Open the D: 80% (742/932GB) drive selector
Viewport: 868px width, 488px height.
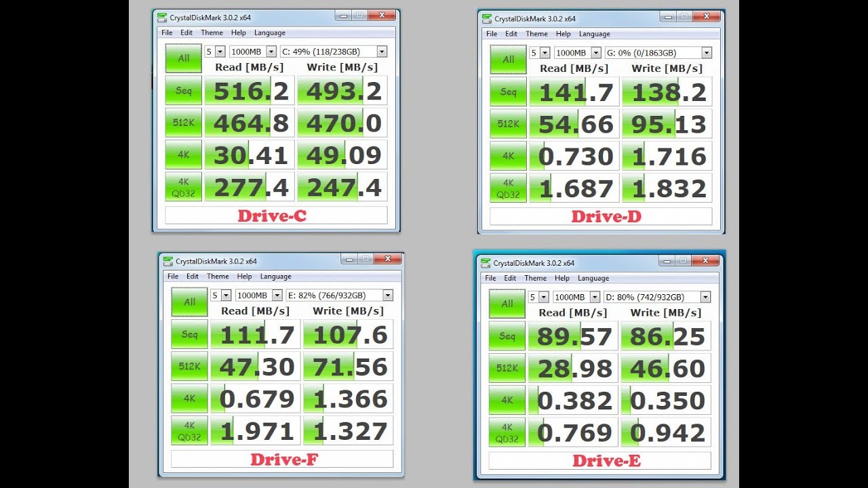pos(657,297)
